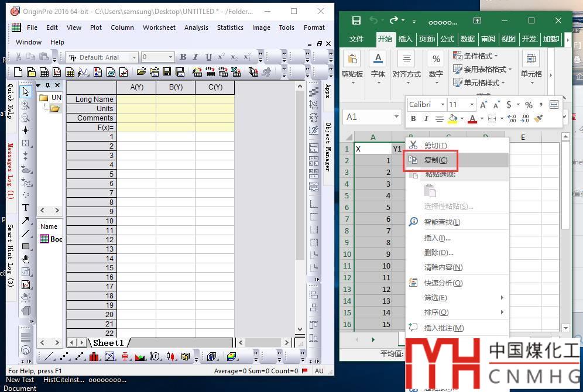Click Excel red font color button
The width and height of the screenshot is (583, 392).
tap(472, 119)
